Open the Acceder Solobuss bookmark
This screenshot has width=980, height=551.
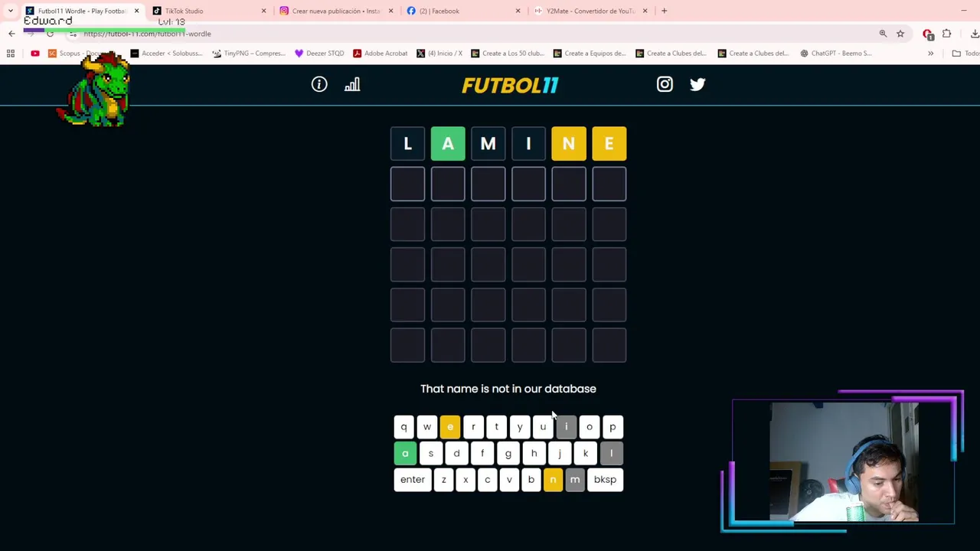pyautogui.click(x=166, y=54)
